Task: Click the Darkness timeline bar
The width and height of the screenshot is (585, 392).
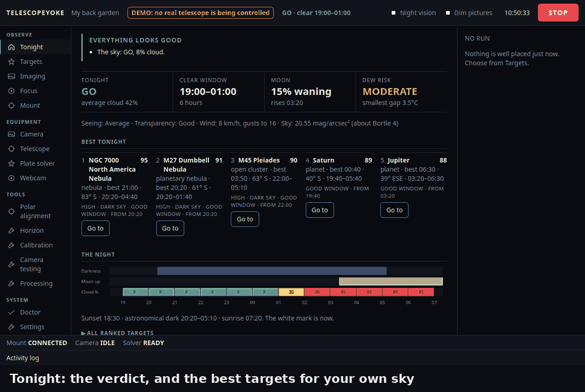Action: pos(272,271)
